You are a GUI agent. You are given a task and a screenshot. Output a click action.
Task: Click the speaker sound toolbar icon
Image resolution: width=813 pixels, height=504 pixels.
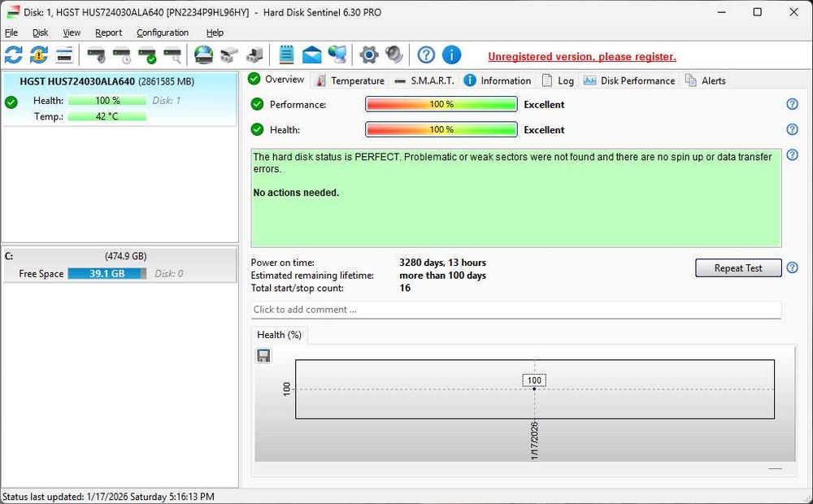click(x=394, y=54)
